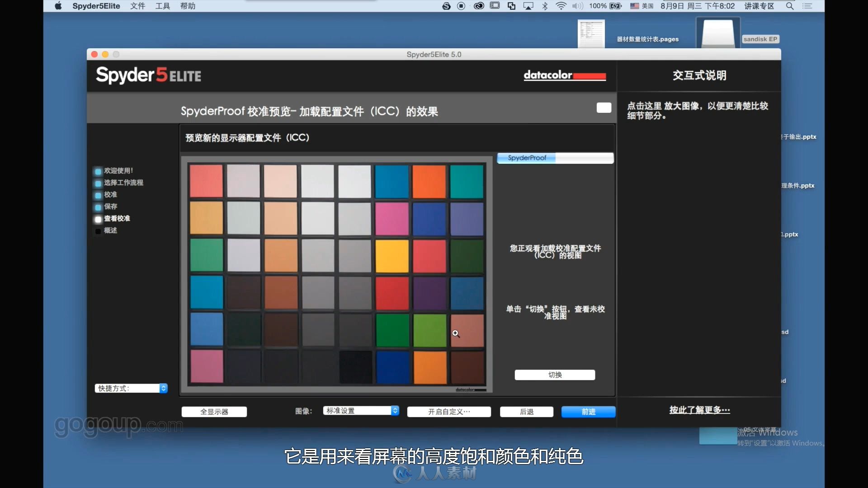This screenshot has height=488, width=868.
Task: Open the 帮助 menu
Action: point(188,6)
